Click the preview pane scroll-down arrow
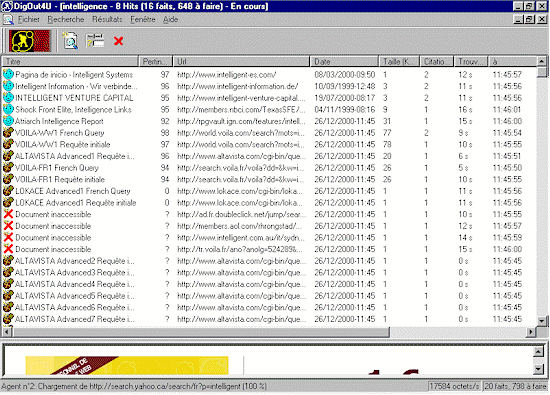The height and width of the screenshot is (395, 550). point(538,368)
